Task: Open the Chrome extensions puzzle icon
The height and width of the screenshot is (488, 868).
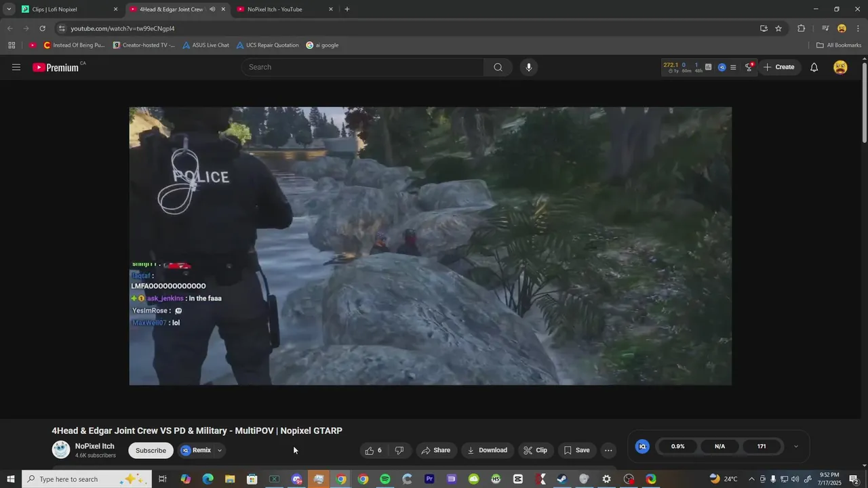Action: click(802, 28)
